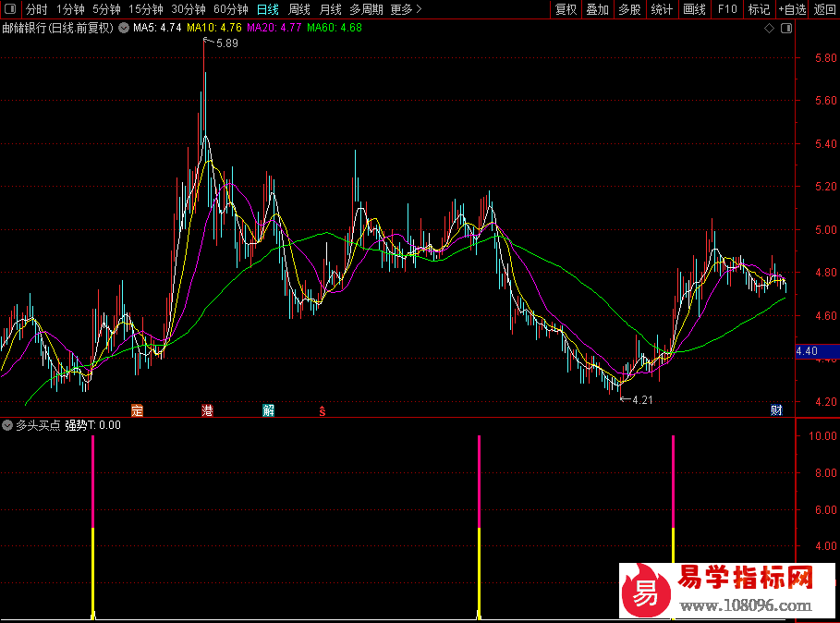Switch to 分时 intraday view
This screenshot has width=840, height=623.
pyautogui.click(x=36, y=9)
